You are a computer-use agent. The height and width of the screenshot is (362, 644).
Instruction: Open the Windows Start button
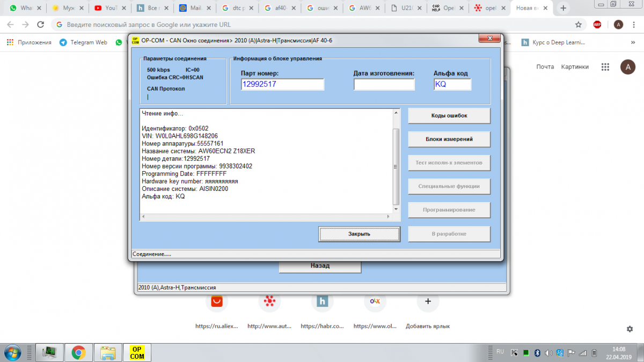pyautogui.click(x=12, y=352)
